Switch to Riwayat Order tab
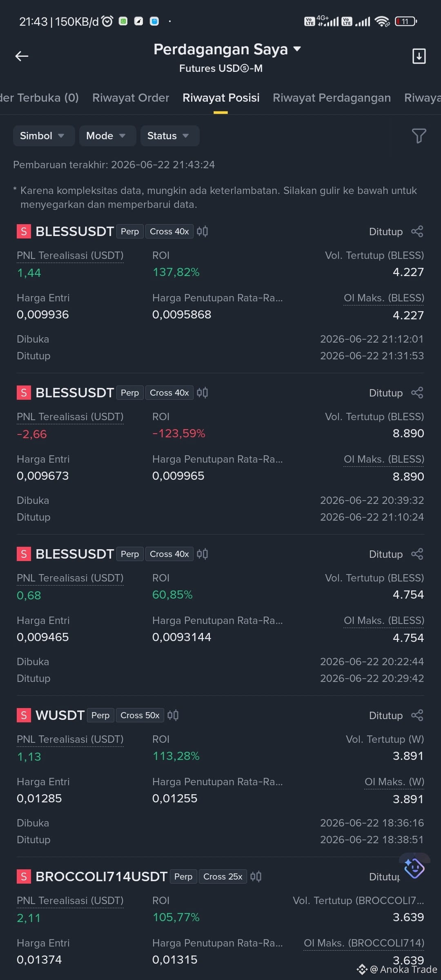441x980 pixels. 131,98
